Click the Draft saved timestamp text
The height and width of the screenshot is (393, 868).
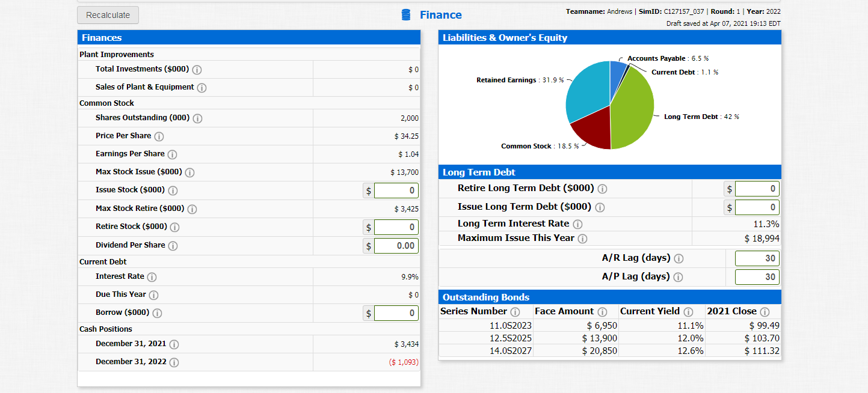(x=724, y=23)
